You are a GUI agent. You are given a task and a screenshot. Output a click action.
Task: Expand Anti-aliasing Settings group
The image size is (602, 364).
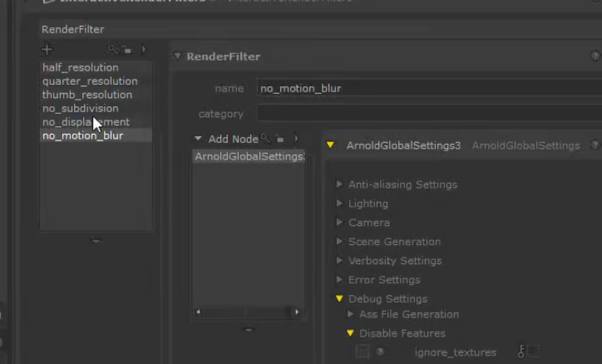[339, 184]
